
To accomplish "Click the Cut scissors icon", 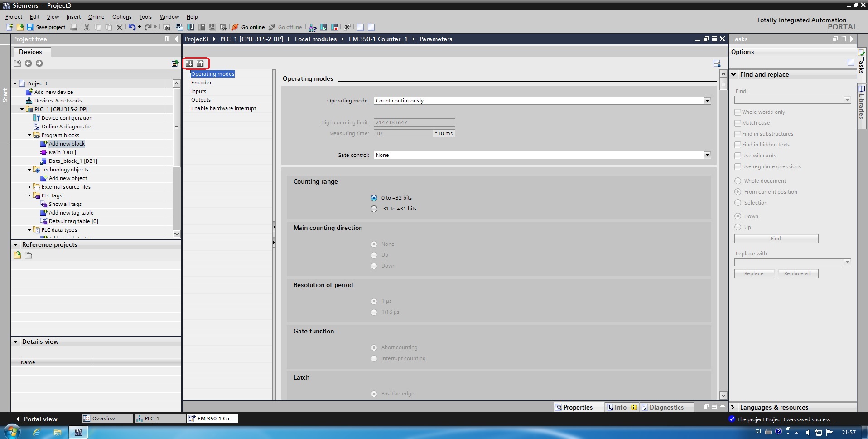I will tap(87, 27).
